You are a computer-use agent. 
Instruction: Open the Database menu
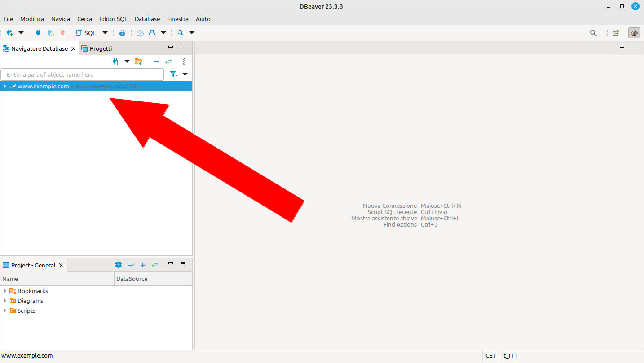pyautogui.click(x=147, y=19)
